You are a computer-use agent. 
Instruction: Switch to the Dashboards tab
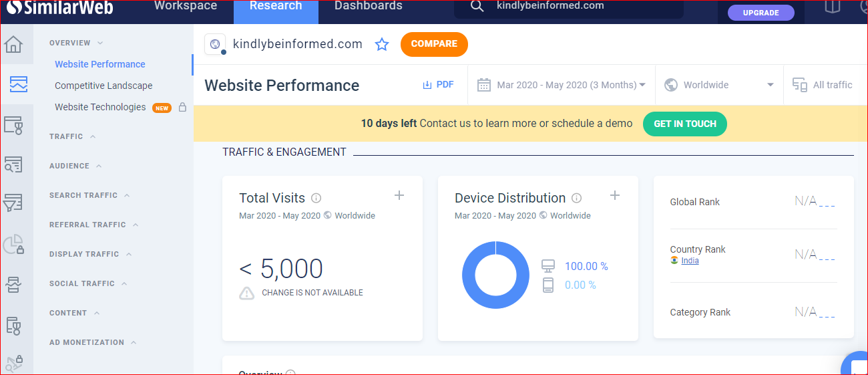point(369,6)
